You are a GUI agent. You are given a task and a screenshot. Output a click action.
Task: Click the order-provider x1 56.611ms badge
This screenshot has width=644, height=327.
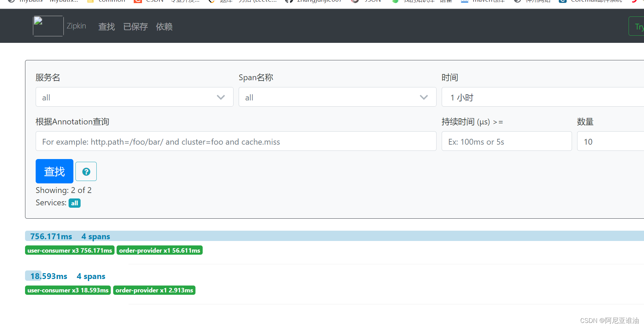tap(159, 251)
